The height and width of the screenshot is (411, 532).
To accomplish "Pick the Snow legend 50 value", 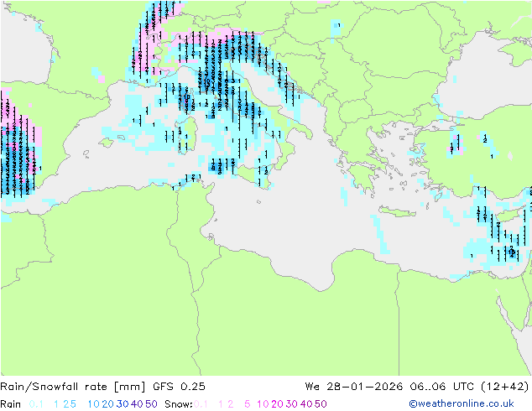I will coord(321,404).
